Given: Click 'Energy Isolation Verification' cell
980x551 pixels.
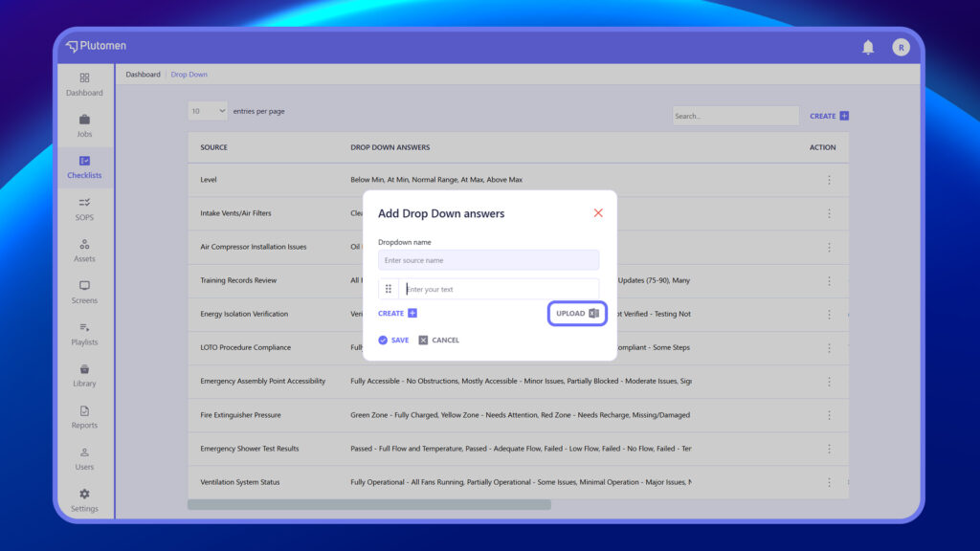Looking at the screenshot, I should (244, 314).
